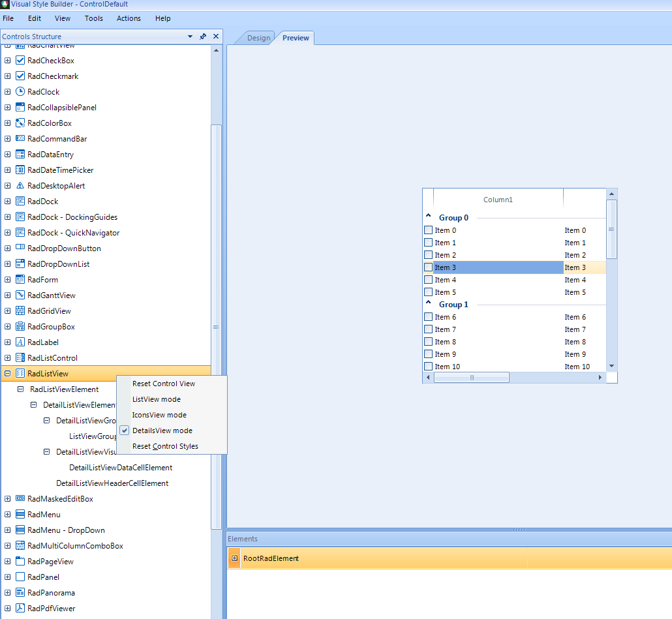The image size is (672, 619).
Task: Click the preview scroll right arrow
Action: (600, 378)
